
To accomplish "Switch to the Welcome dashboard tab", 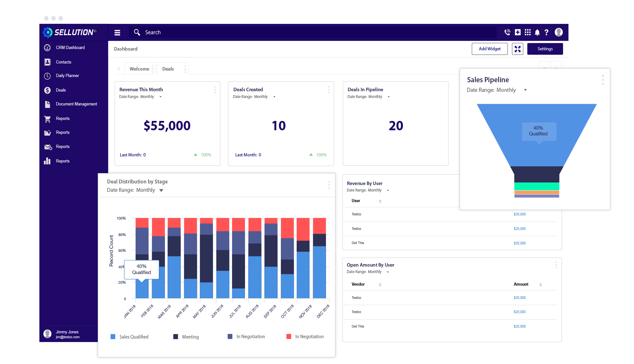I will (138, 69).
